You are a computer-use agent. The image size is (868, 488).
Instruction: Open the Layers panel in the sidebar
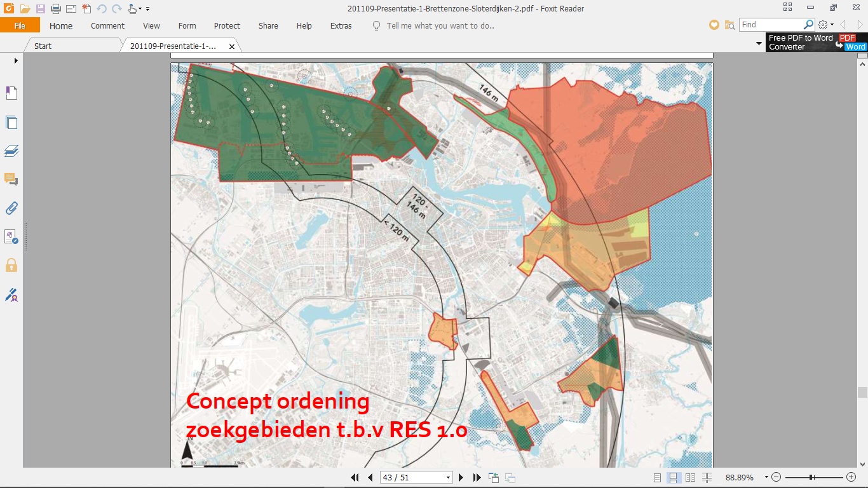pos(11,151)
